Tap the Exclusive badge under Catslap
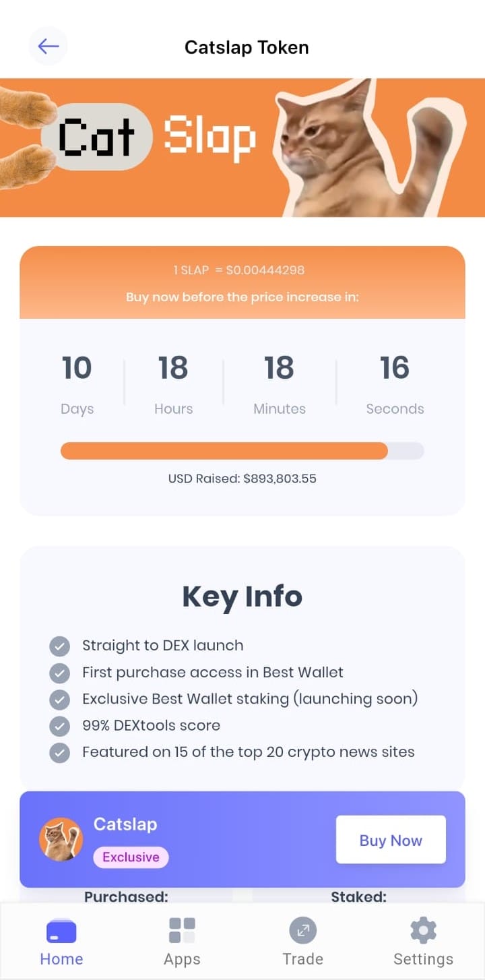 [x=131, y=857]
